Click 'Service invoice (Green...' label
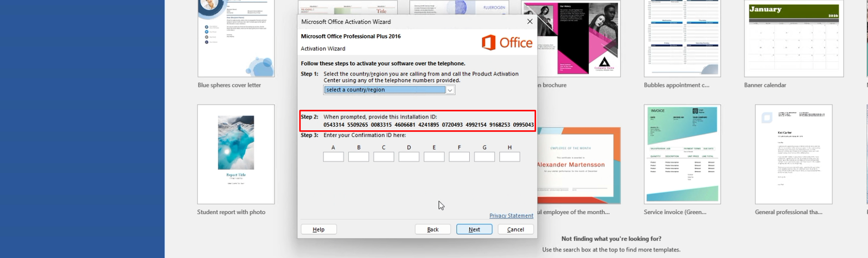The image size is (868, 258). click(x=675, y=212)
